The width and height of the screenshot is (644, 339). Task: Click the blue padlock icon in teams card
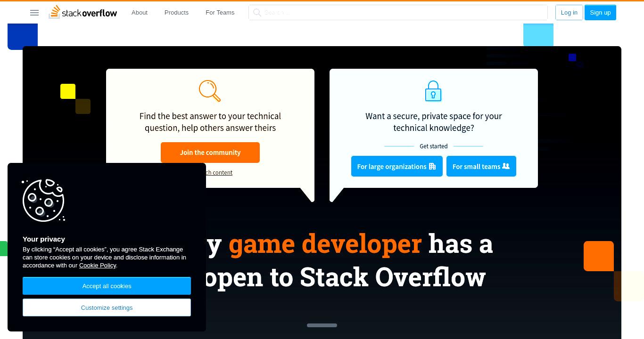point(433,91)
